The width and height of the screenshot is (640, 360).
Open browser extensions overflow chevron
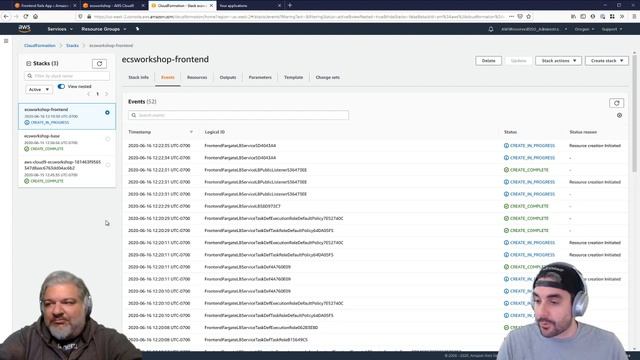622,16
